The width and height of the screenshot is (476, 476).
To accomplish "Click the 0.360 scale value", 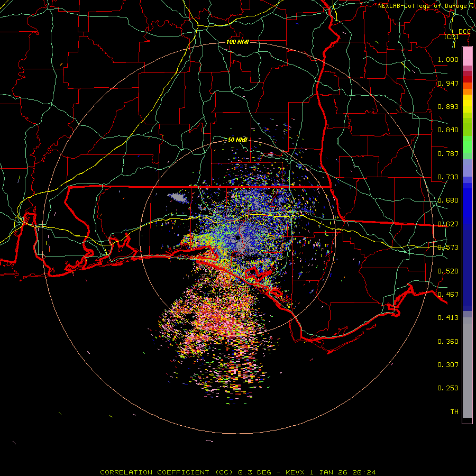I will click(448, 342).
